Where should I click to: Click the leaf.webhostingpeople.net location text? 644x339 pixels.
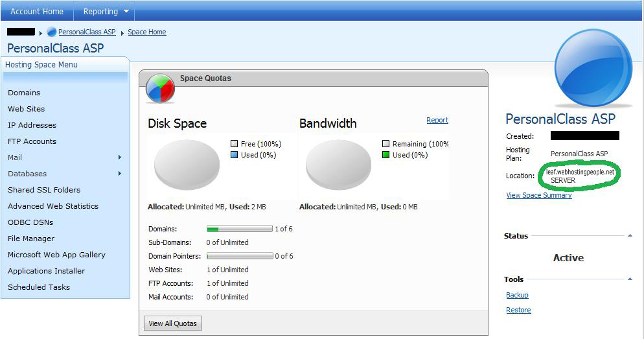(581, 172)
